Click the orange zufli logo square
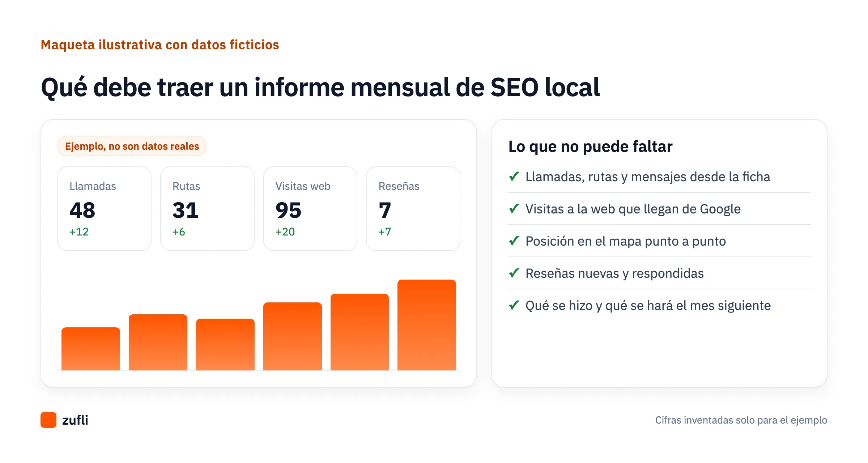Viewport: 868px width, 463px height. (48, 420)
